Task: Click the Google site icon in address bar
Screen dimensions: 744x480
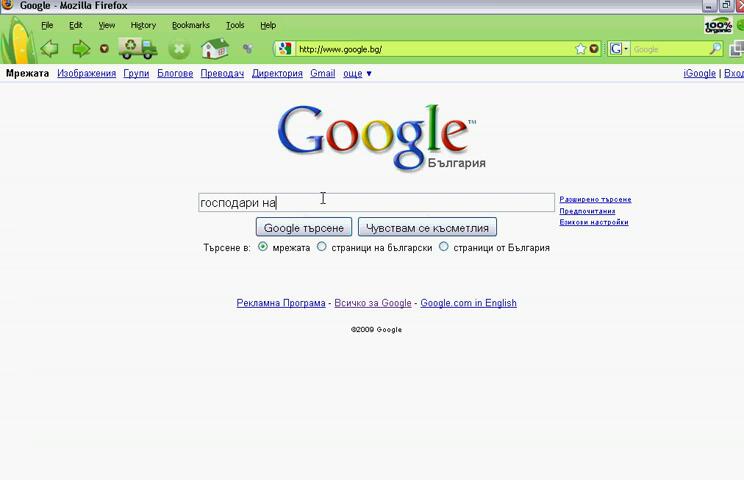Action: pyautogui.click(x=285, y=48)
